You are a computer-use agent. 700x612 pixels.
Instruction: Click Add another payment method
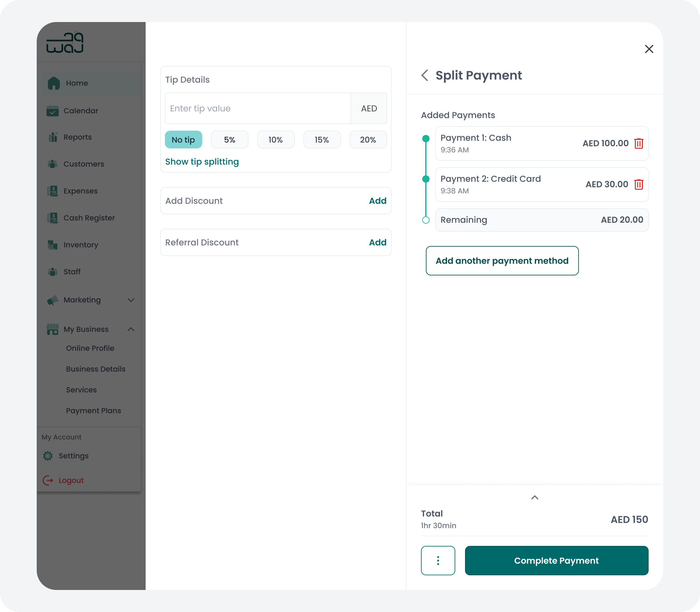tap(502, 261)
